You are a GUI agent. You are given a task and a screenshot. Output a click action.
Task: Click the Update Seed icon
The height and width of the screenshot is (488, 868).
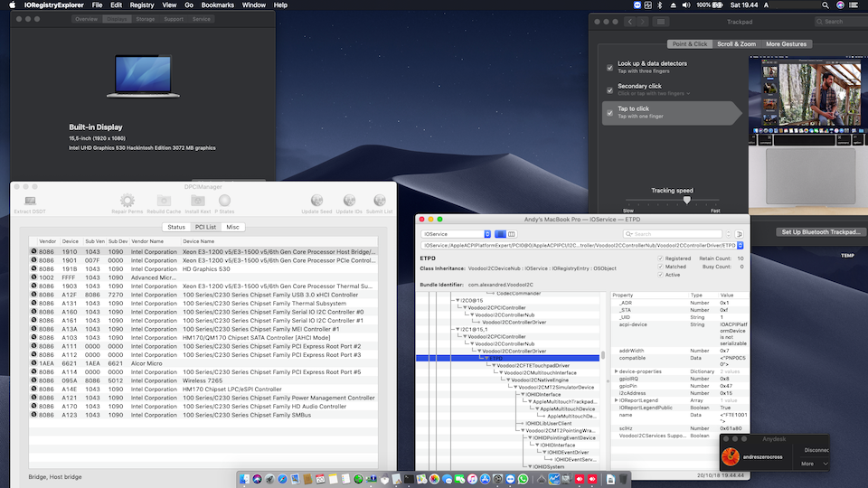coord(316,201)
